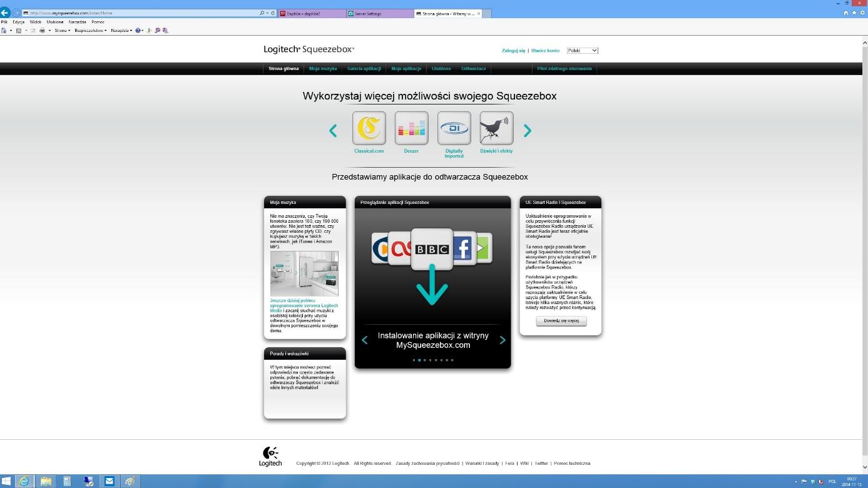Click the browser Back button
This screenshot has width=868, height=488.
(x=5, y=13)
